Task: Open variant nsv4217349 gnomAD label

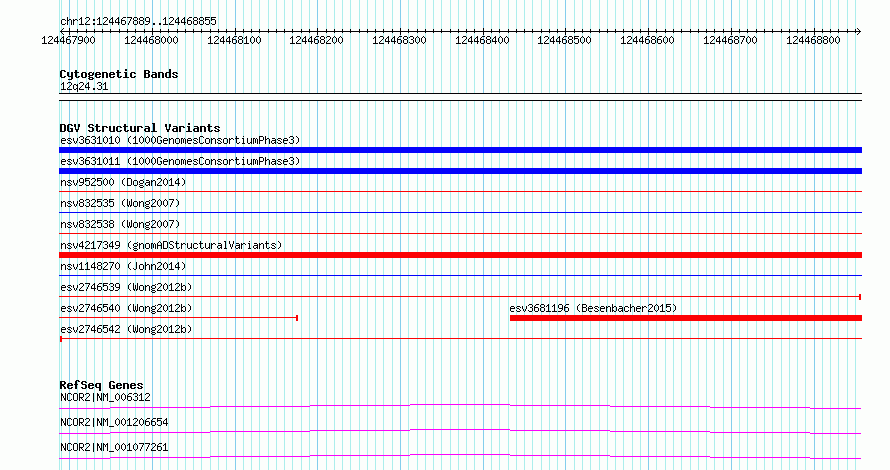Action: coord(171,245)
